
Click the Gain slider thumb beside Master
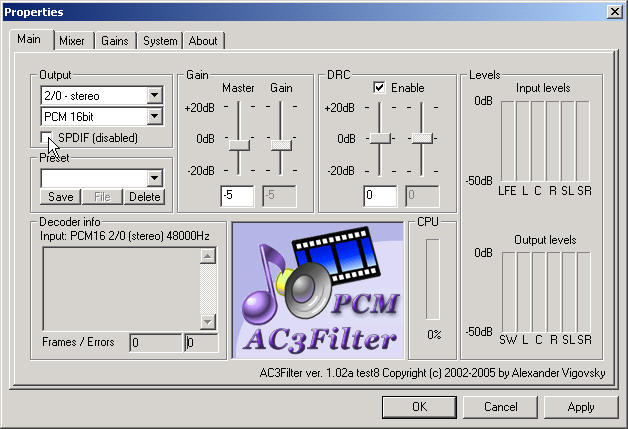(281, 145)
